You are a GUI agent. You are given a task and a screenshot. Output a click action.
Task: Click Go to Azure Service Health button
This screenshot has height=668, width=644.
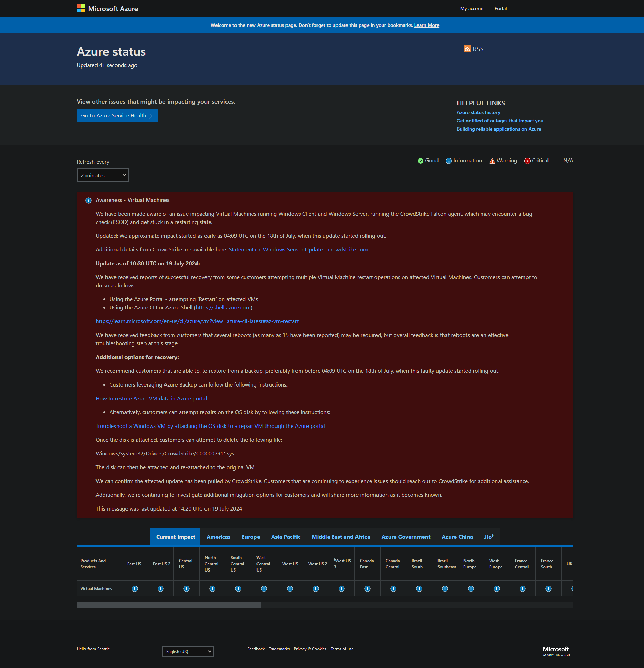click(117, 115)
